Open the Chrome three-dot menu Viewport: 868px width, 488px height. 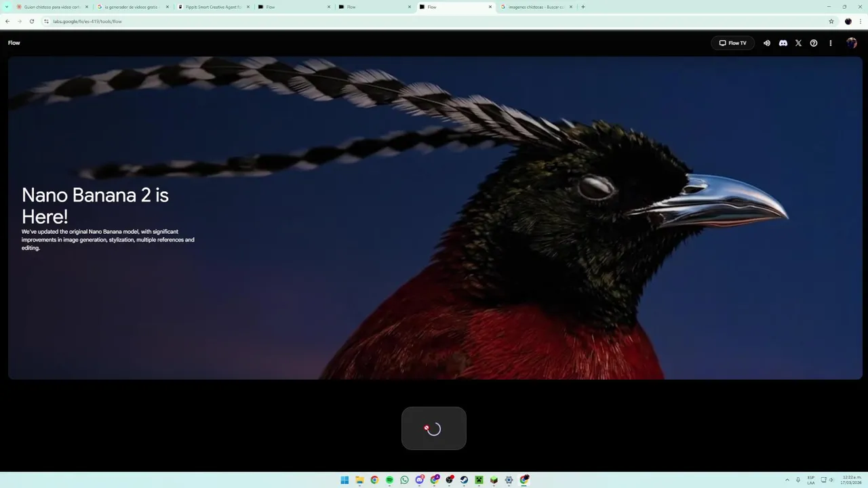pos(861,21)
